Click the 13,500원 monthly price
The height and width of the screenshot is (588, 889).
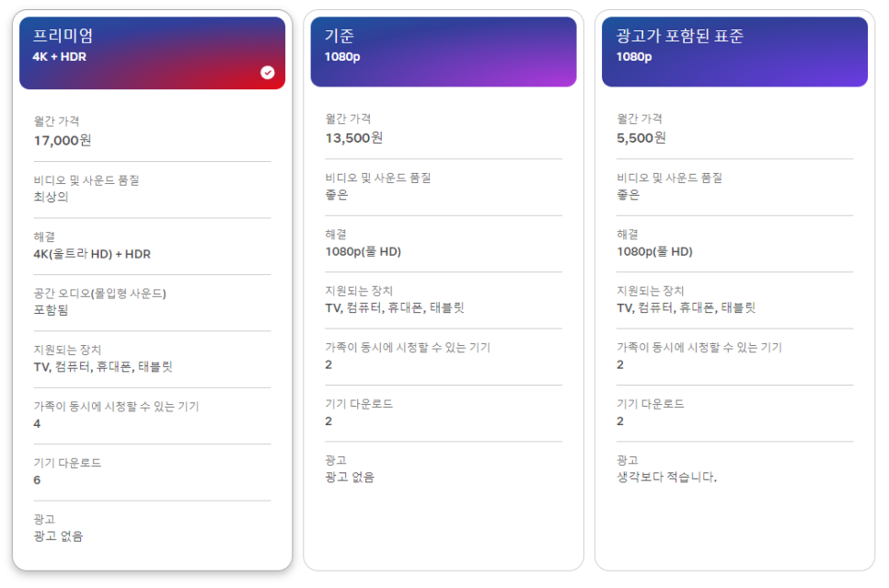(353, 138)
